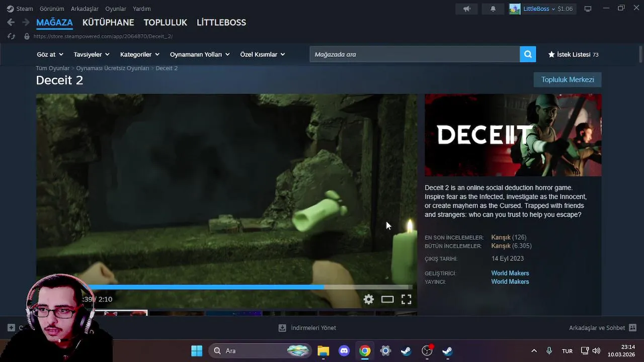
Task: Reload the store page with the refresh icon
Action: tap(11, 36)
